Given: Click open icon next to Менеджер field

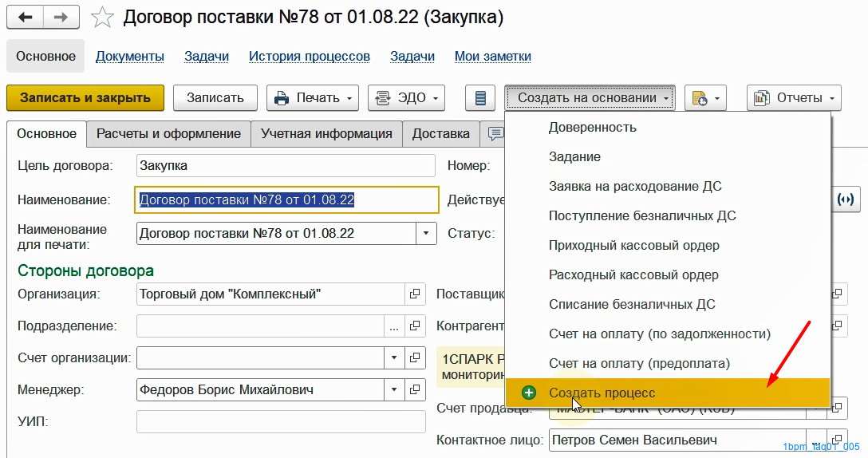Looking at the screenshot, I should [x=415, y=390].
